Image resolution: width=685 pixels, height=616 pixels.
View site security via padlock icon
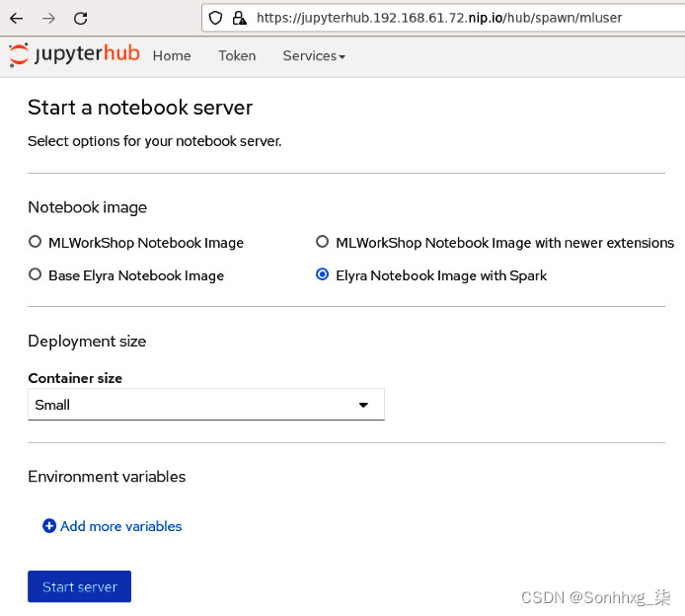click(x=239, y=18)
